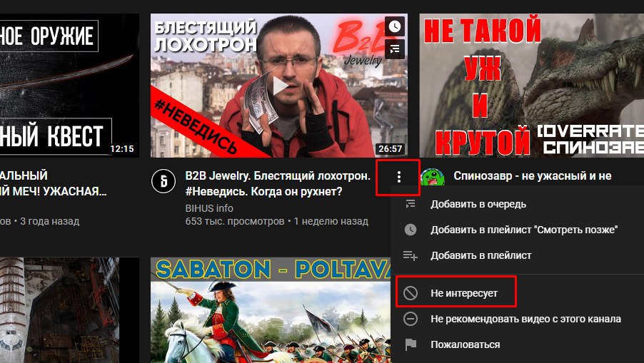Click the circle-minus icon for channel block
The width and height of the screenshot is (644, 363).
pos(411,319)
